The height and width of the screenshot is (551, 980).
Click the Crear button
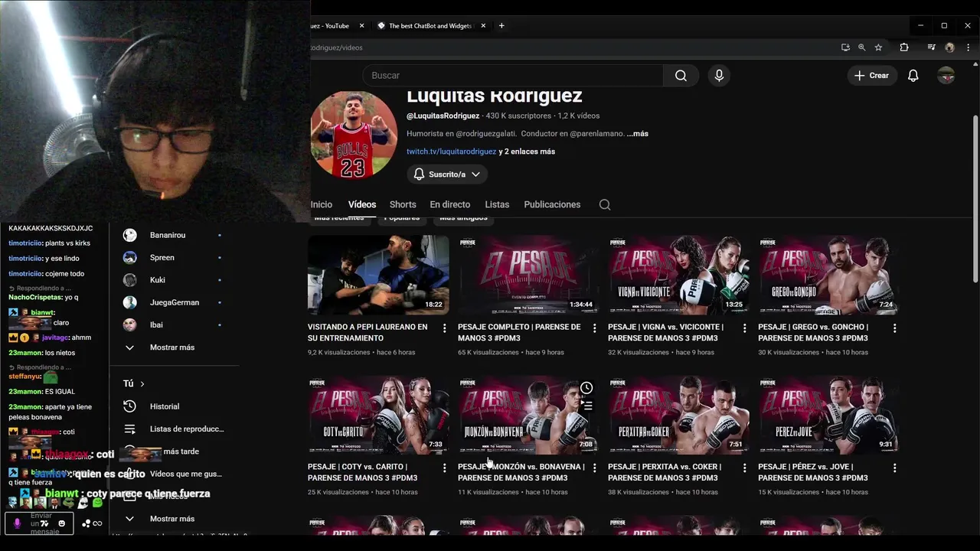(x=872, y=75)
